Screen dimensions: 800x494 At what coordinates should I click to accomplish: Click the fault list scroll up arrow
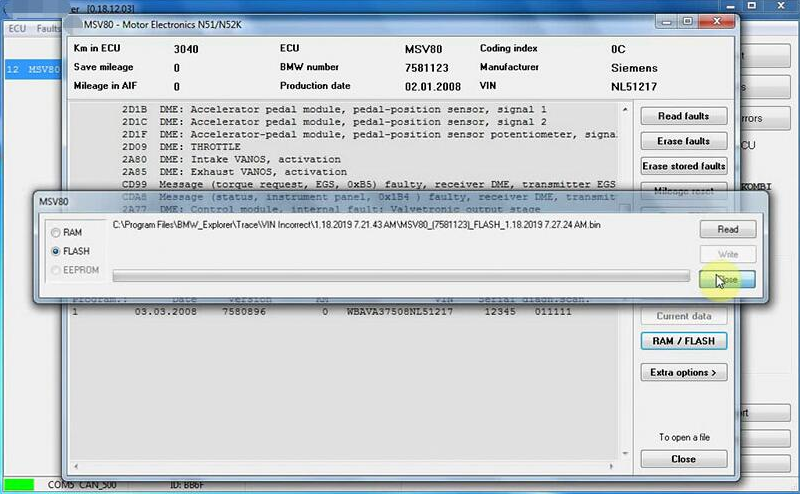[625, 109]
